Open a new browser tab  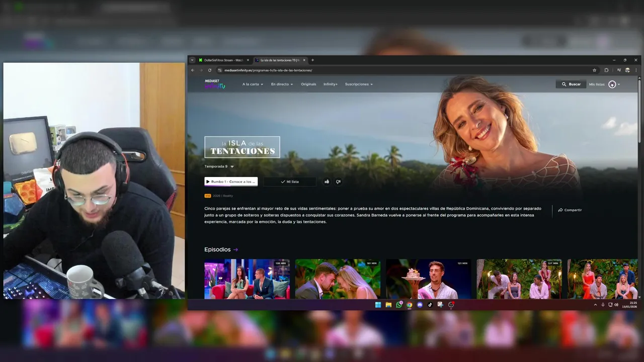pos(312,60)
